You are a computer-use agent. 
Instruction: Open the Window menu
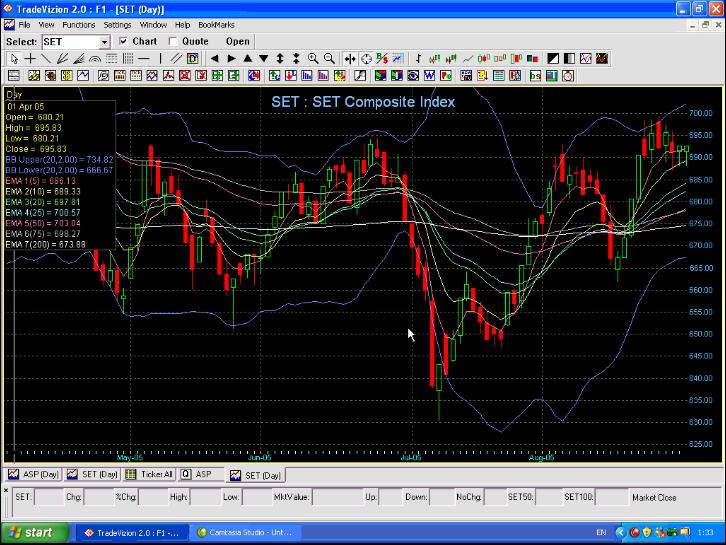[x=153, y=25]
